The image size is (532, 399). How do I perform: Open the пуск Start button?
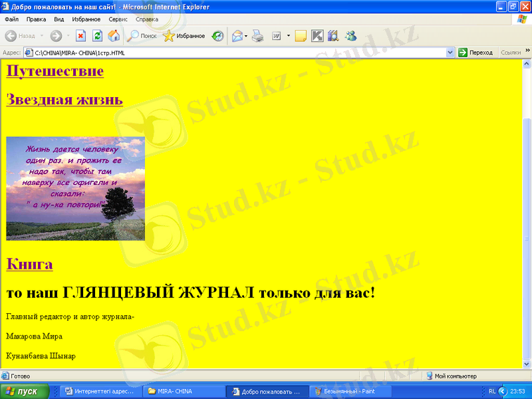(25, 391)
